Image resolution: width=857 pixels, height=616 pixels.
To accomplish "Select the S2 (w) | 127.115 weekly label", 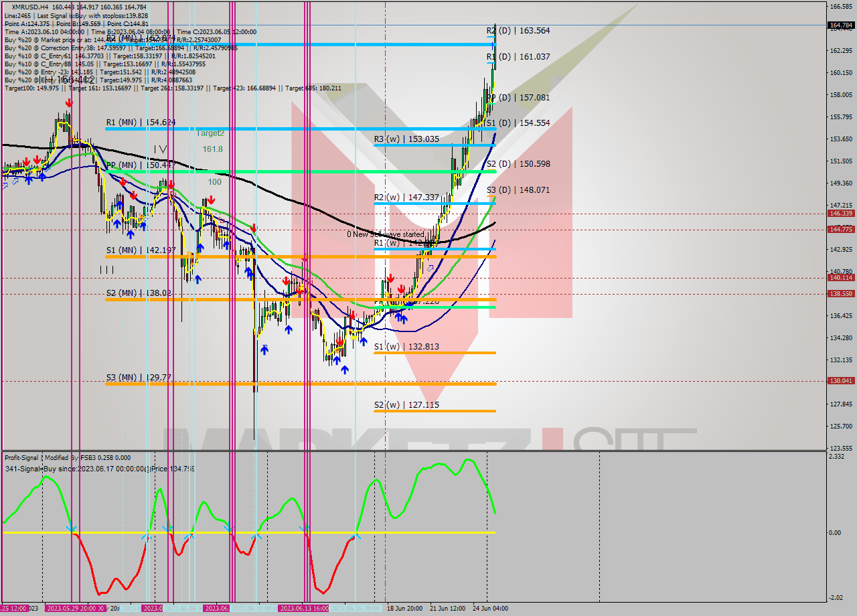I will [x=406, y=405].
